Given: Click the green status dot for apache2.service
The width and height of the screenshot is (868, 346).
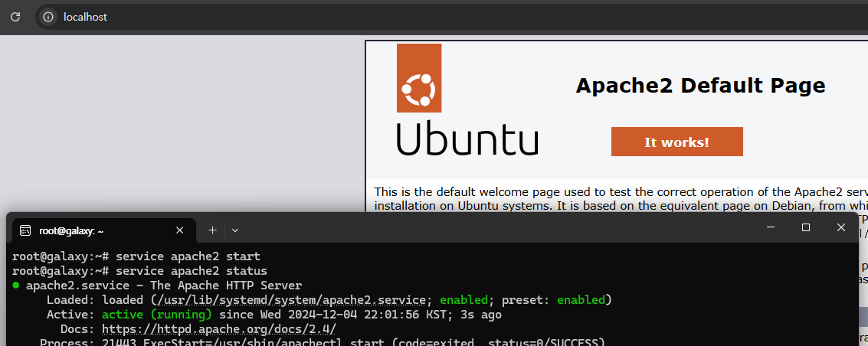Looking at the screenshot, I should 15,286.
